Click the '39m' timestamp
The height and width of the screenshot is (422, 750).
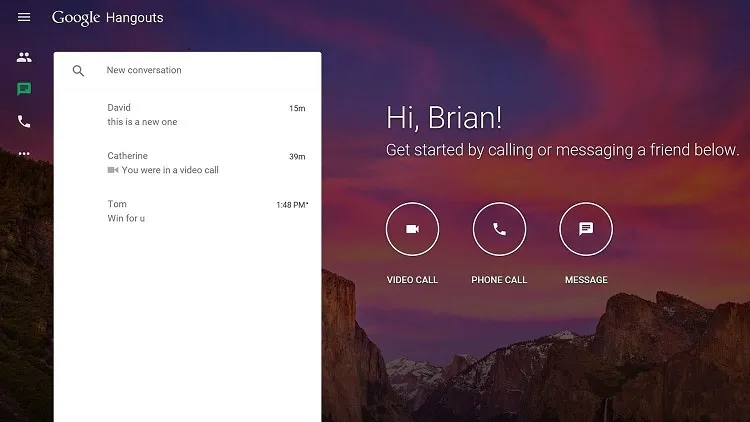tap(297, 156)
